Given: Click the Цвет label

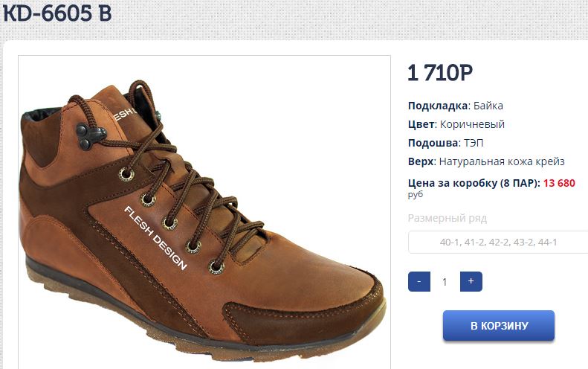Looking at the screenshot, I should click(x=419, y=124).
